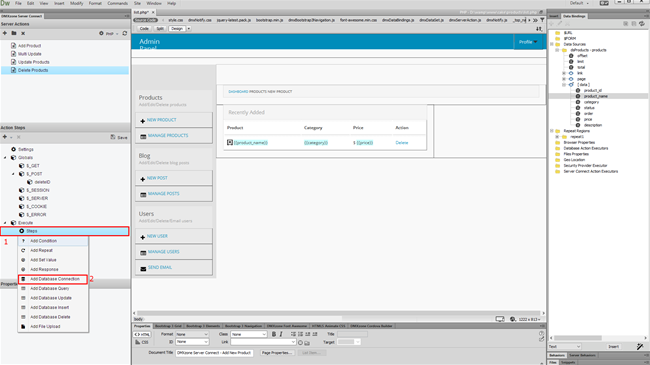Open the Format dropdown in Properties
The width and height of the screenshot is (650, 365).
(x=192, y=334)
